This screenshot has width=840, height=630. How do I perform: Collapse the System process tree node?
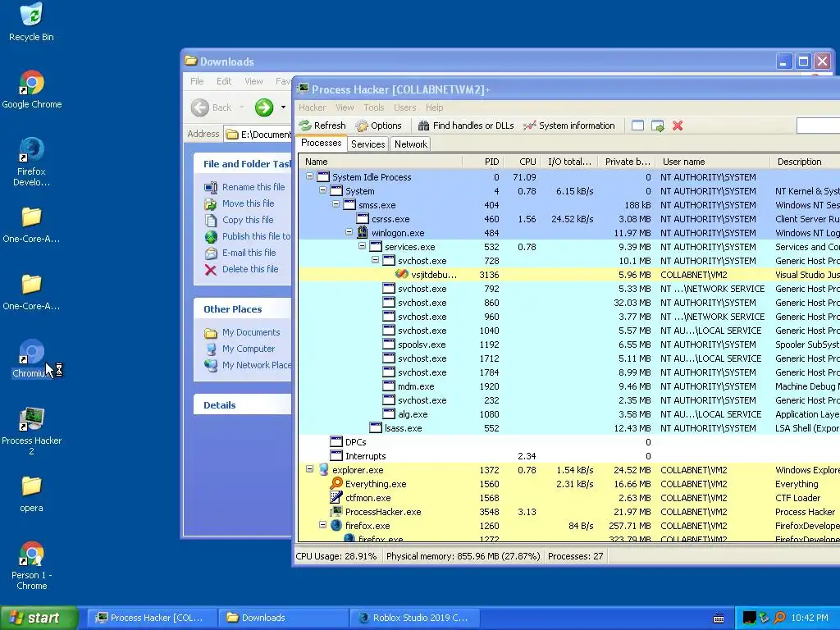322,189
